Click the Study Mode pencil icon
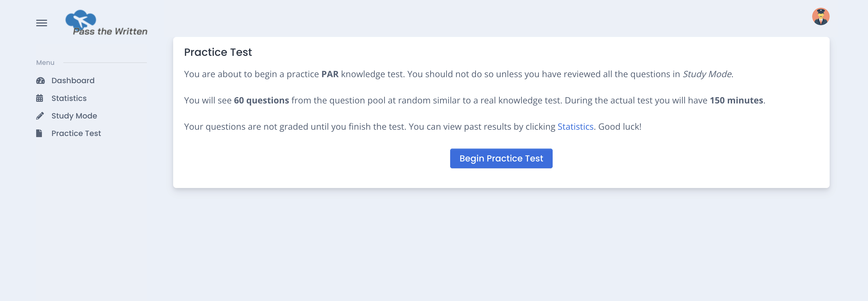 (40, 116)
